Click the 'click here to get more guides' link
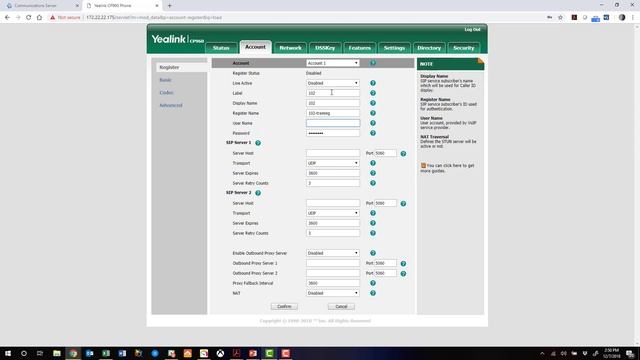640x360 pixels. pyautogui.click(x=448, y=168)
